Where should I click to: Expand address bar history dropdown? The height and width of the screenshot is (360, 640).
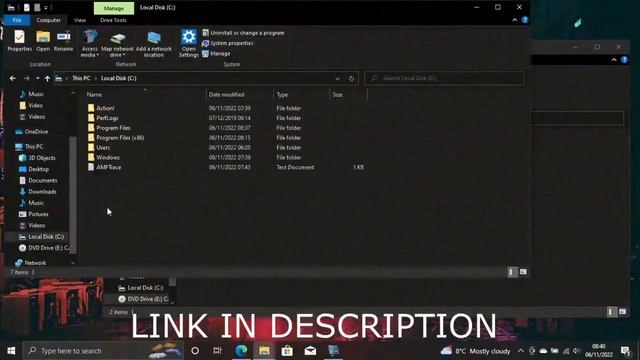[x=337, y=78]
